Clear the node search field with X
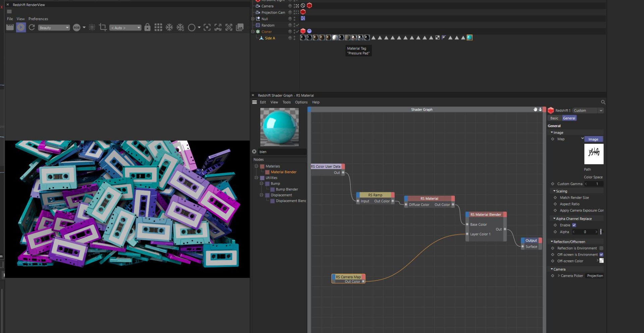This screenshot has width=644, height=333. coord(254,151)
